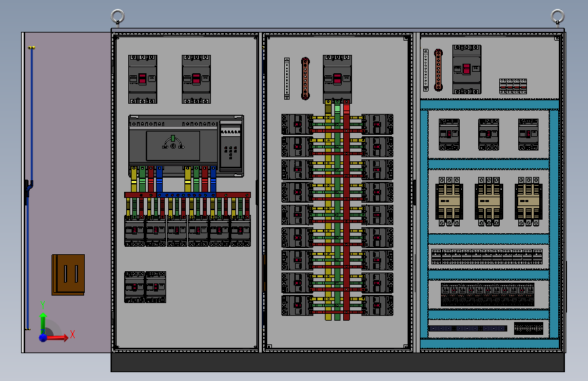Select the copper ground bar in right cabinet
The height and width of the screenshot is (381, 588).
(438, 70)
